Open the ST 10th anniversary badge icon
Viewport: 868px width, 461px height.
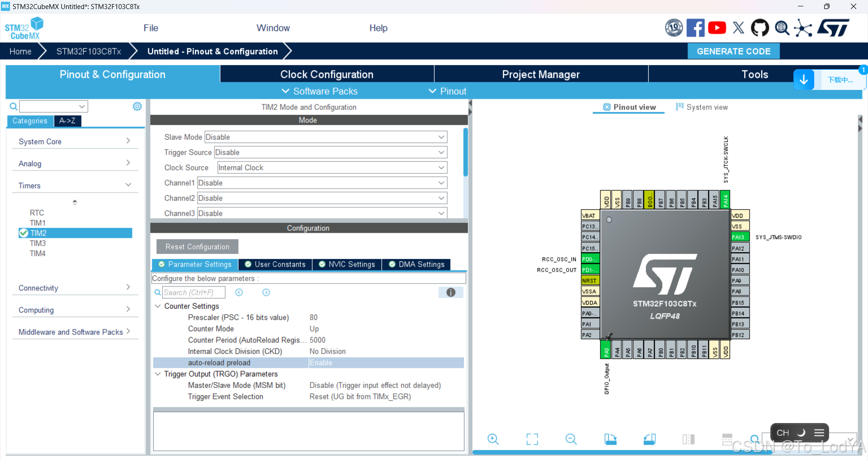coord(674,28)
